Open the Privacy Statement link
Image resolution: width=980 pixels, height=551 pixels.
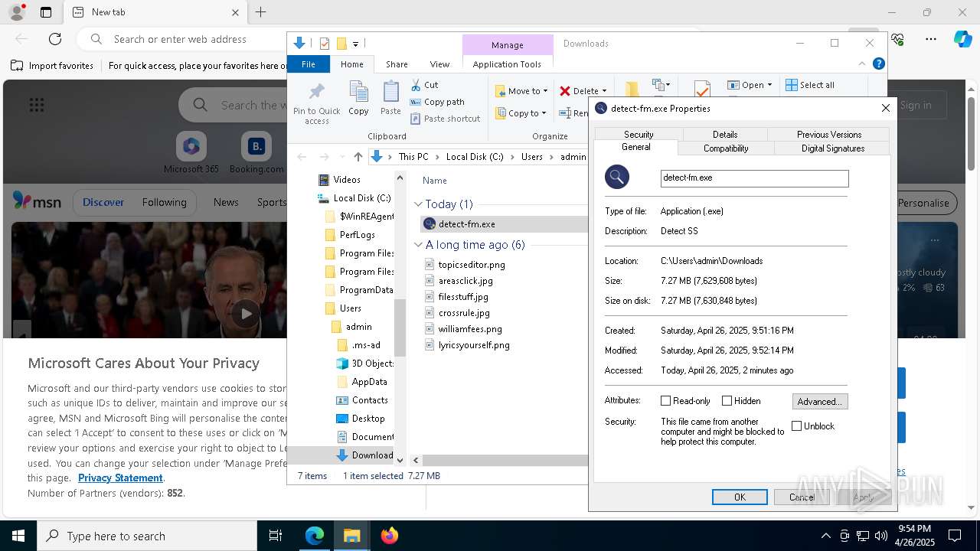(120, 478)
